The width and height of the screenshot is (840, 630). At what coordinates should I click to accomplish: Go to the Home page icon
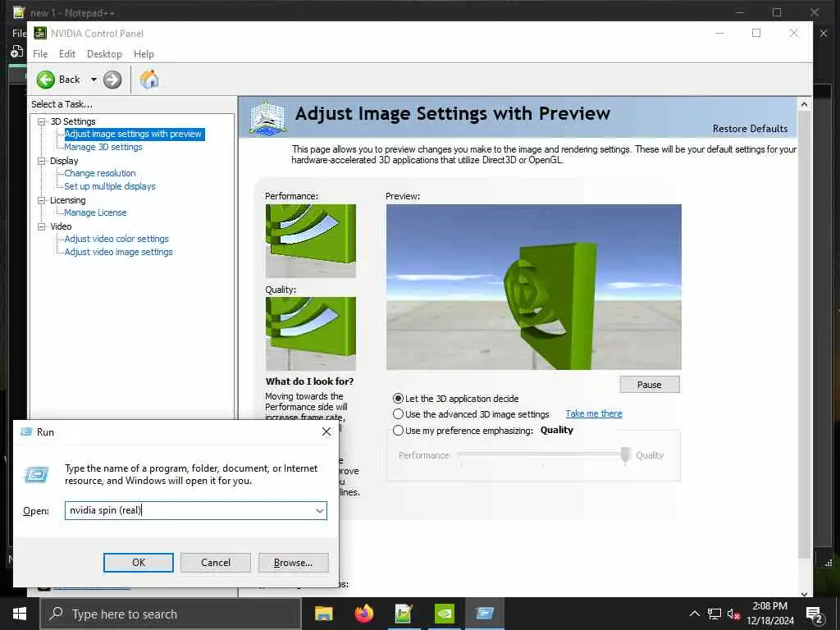coord(149,80)
